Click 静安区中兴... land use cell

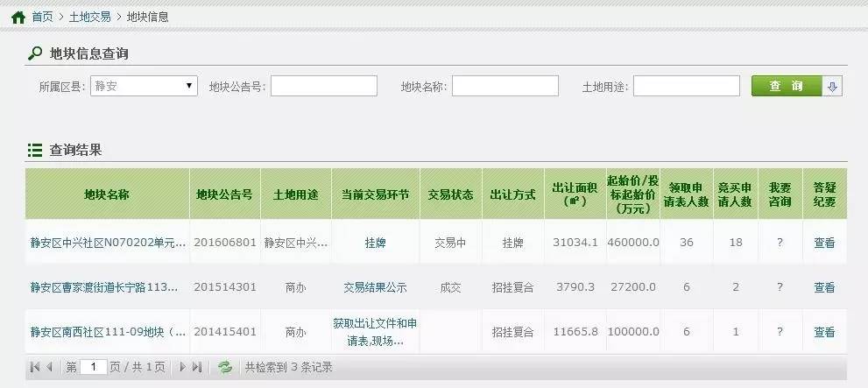[x=296, y=243]
